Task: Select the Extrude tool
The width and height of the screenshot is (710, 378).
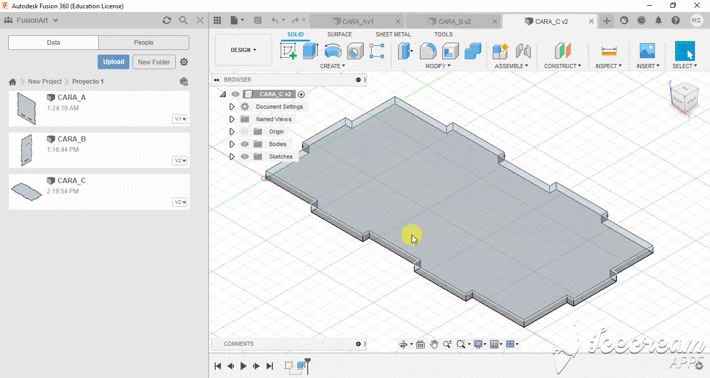Action: (310, 51)
